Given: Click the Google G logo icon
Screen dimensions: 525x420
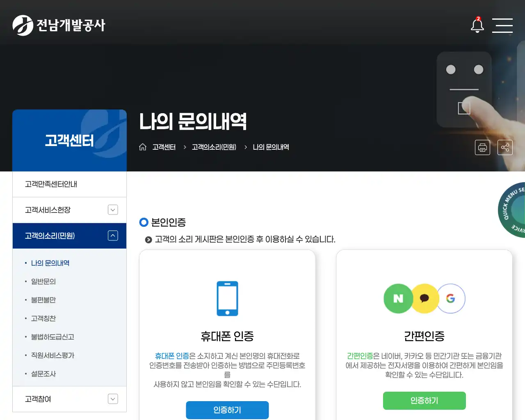Looking at the screenshot, I should [451, 299].
